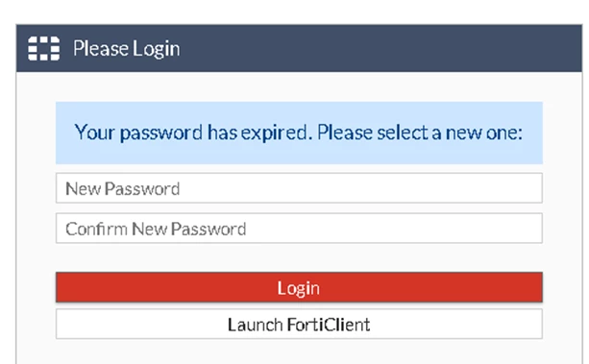
Task: Click the FortiClient label on the bottom button
Action: coord(329,325)
